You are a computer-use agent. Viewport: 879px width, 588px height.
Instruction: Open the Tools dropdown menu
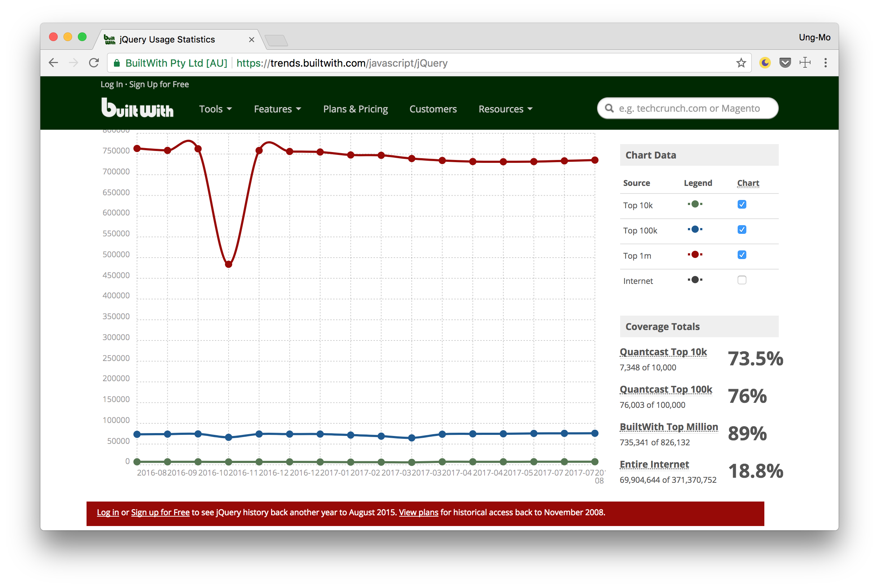(x=214, y=108)
